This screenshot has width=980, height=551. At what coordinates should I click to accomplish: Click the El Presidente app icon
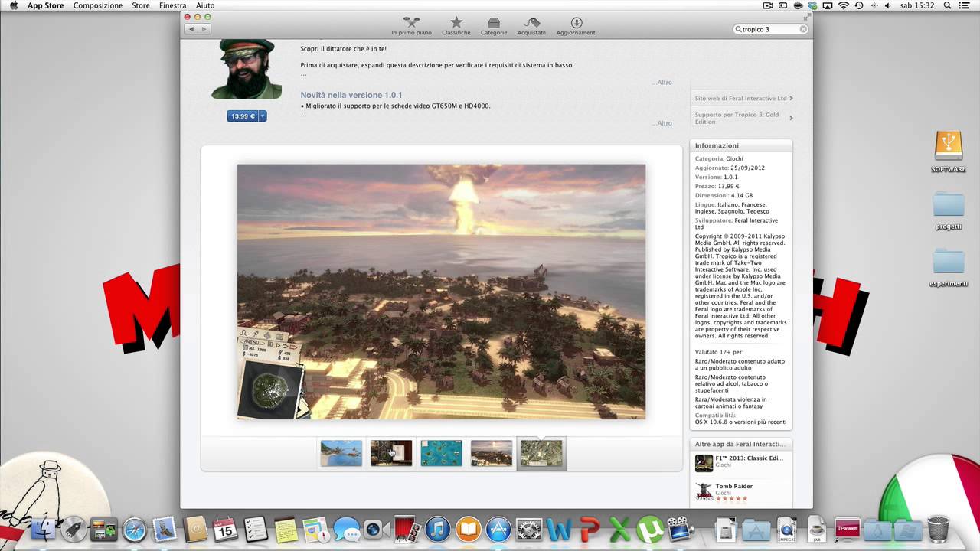coord(247,69)
